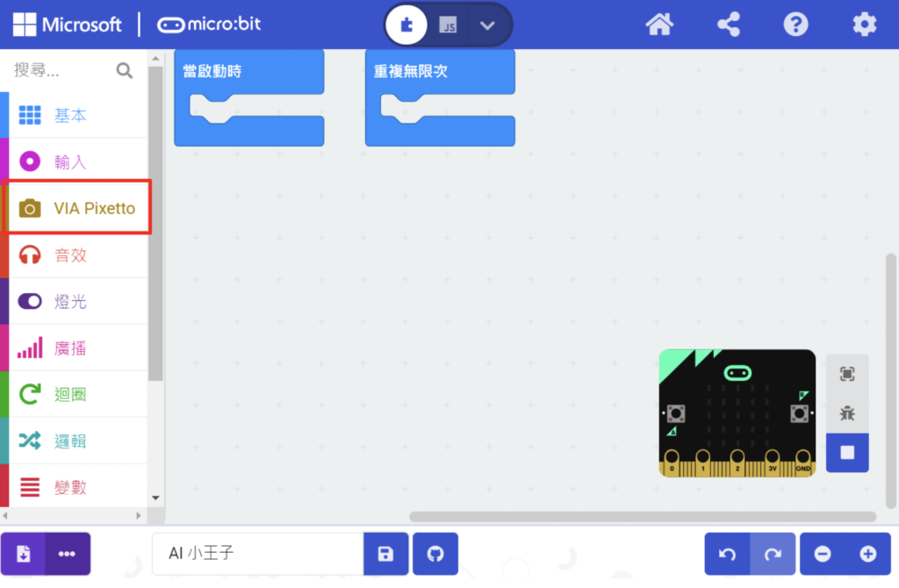Download the program using the bottom-left download icon
This screenshot has width=899, height=588.
coord(22,554)
